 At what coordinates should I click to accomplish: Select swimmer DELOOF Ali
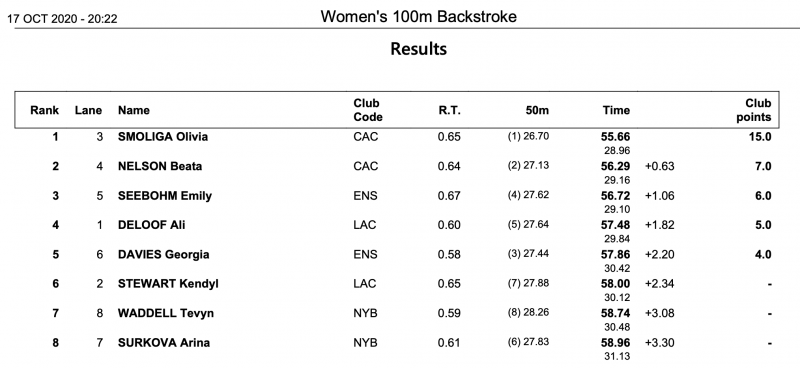tap(152, 225)
